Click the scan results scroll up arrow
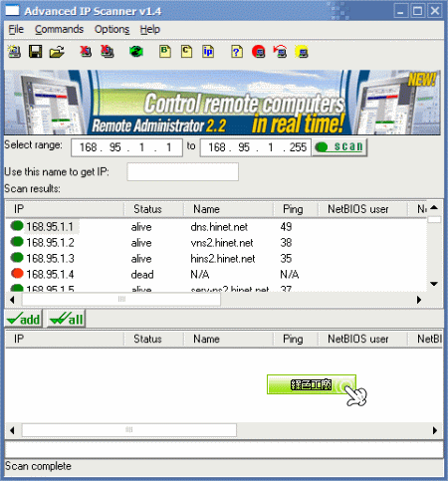The width and height of the screenshot is (448, 481). pyautogui.click(x=434, y=208)
